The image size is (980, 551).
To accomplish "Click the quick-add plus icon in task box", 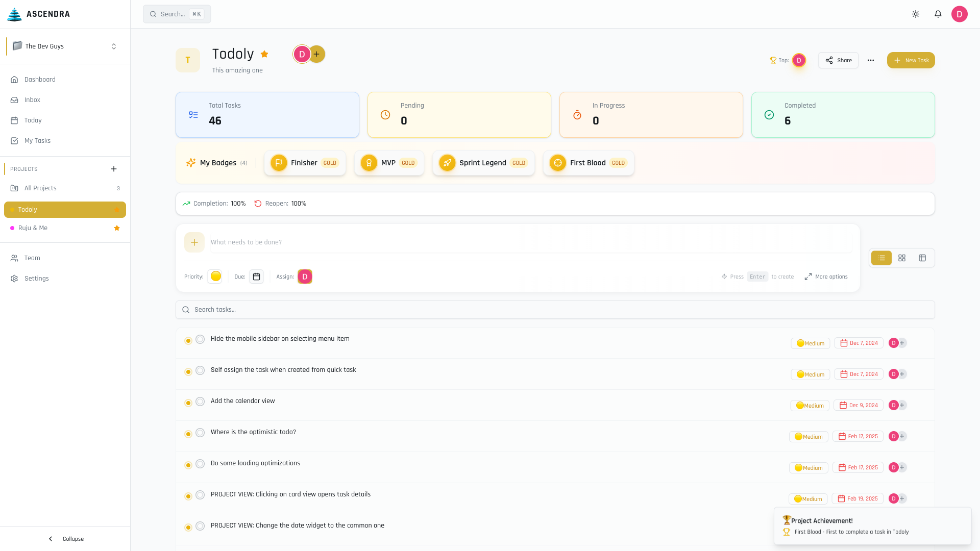I will tap(194, 242).
